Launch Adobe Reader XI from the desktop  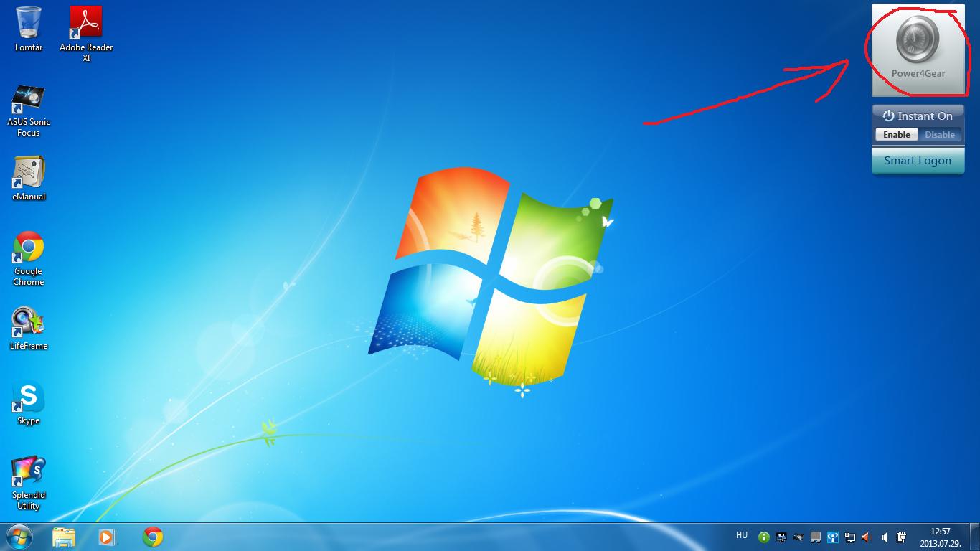pyautogui.click(x=86, y=34)
